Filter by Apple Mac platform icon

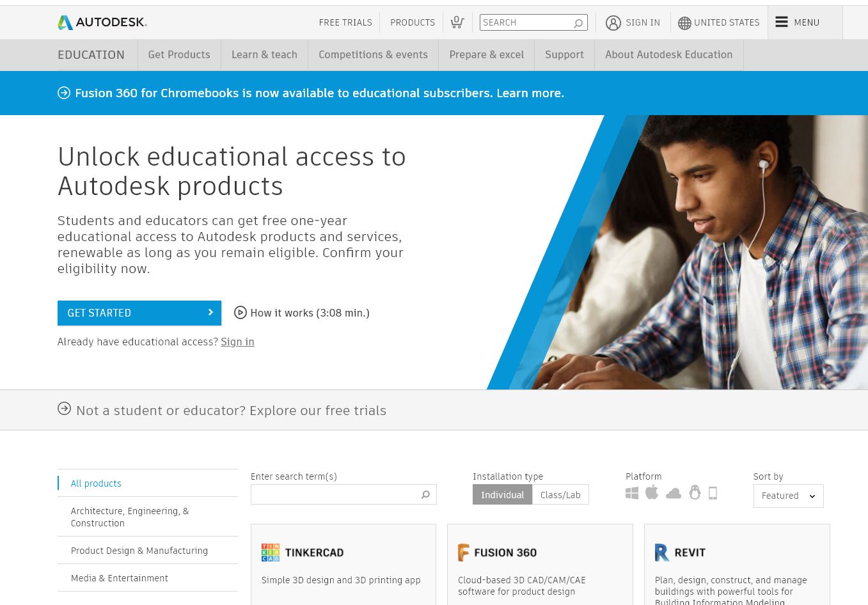pyautogui.click(x=652, y=492)
